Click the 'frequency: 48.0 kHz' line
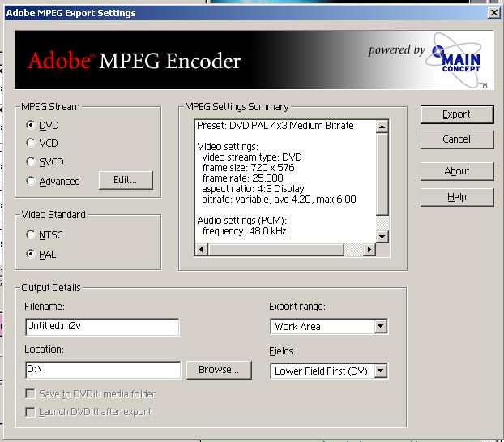 [x=244, y=231]
